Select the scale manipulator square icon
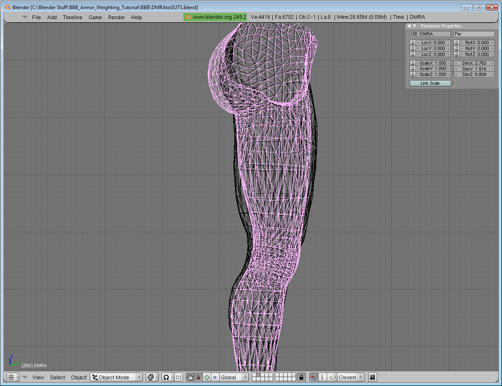 (x=215, y=377)
